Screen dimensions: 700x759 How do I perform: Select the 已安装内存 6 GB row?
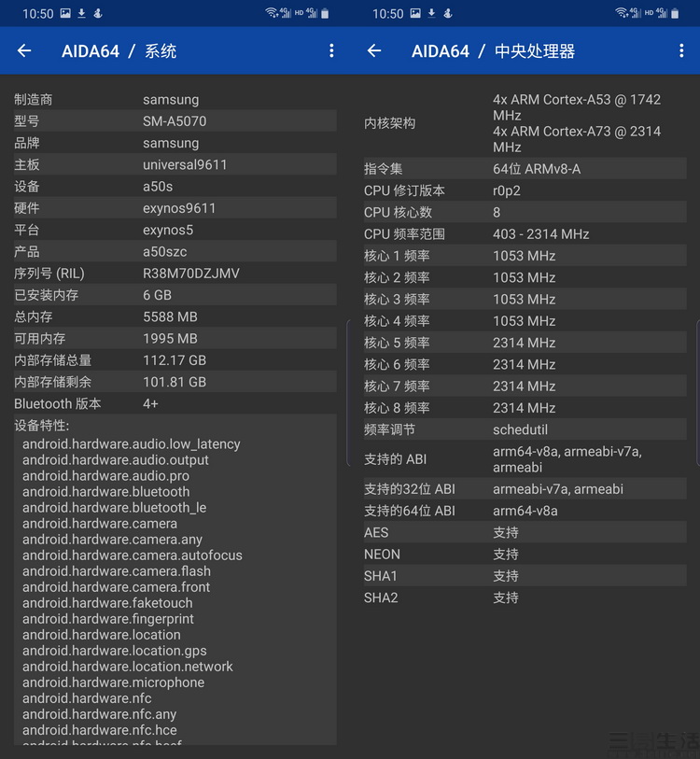(x=175, y=295)
